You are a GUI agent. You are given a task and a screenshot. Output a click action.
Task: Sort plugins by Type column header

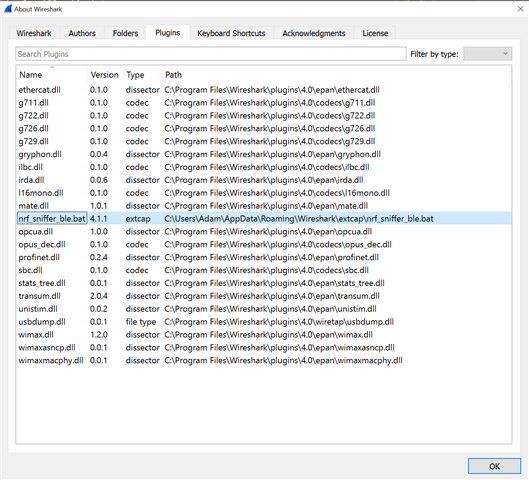tap(142, 75)
